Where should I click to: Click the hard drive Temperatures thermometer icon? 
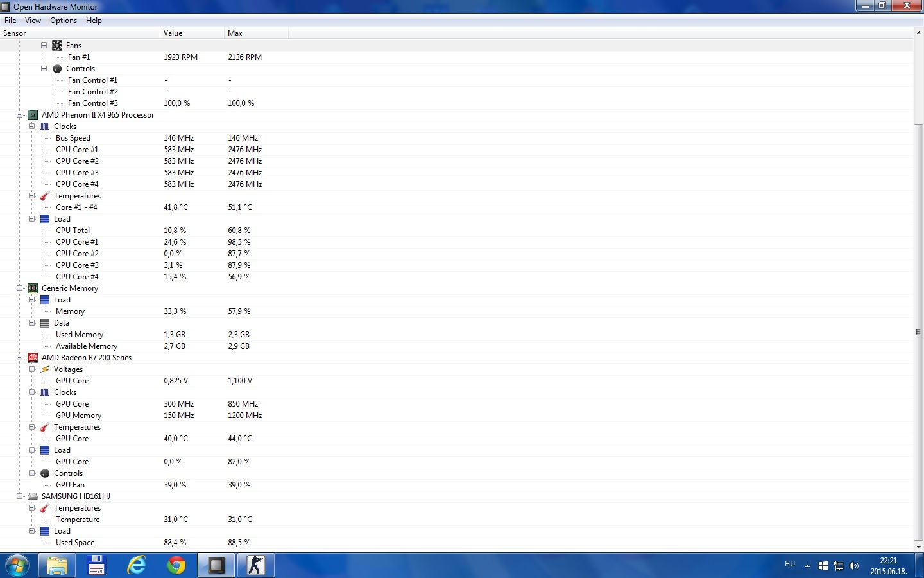(45, 508)
